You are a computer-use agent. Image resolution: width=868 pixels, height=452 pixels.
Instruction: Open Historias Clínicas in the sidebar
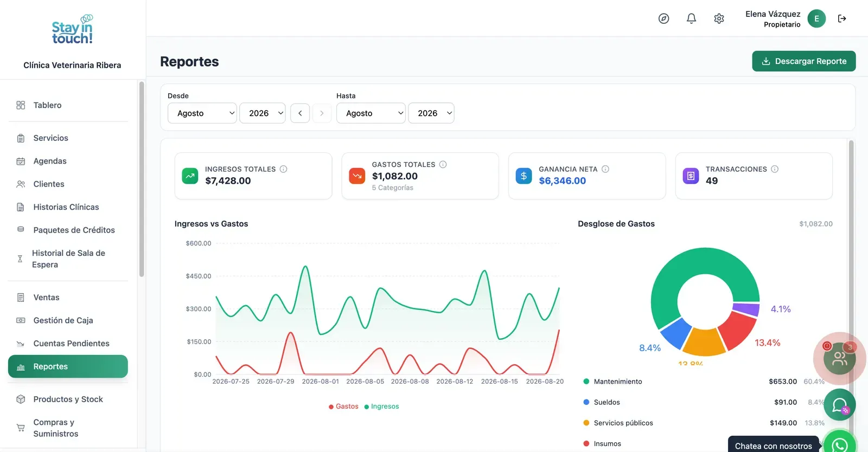pos(68,207)
